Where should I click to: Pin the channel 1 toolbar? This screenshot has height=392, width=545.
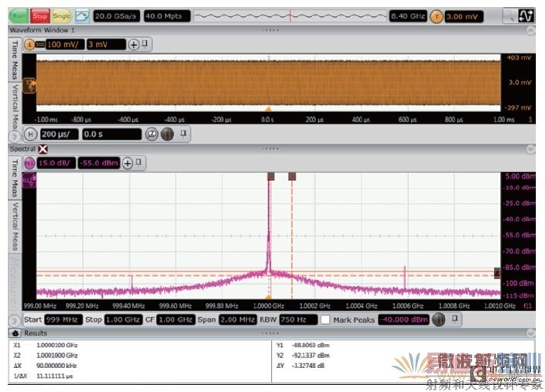[x=145, y=44]
